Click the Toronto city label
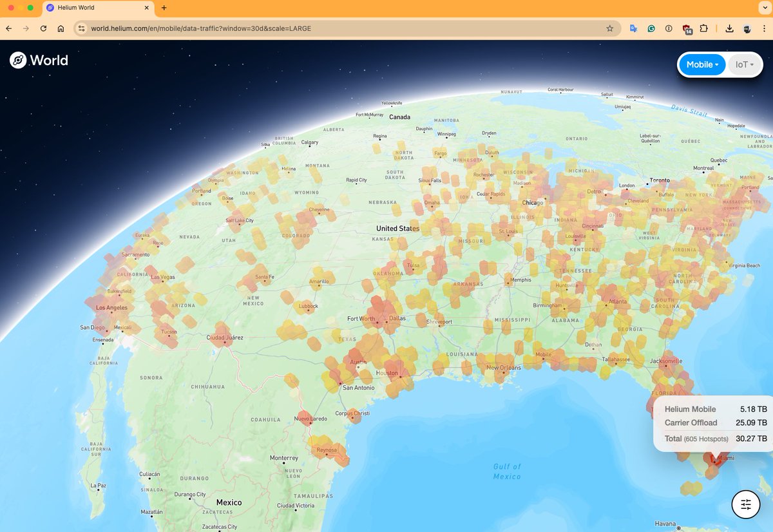The image size is (773, 532). coord(660,180)
